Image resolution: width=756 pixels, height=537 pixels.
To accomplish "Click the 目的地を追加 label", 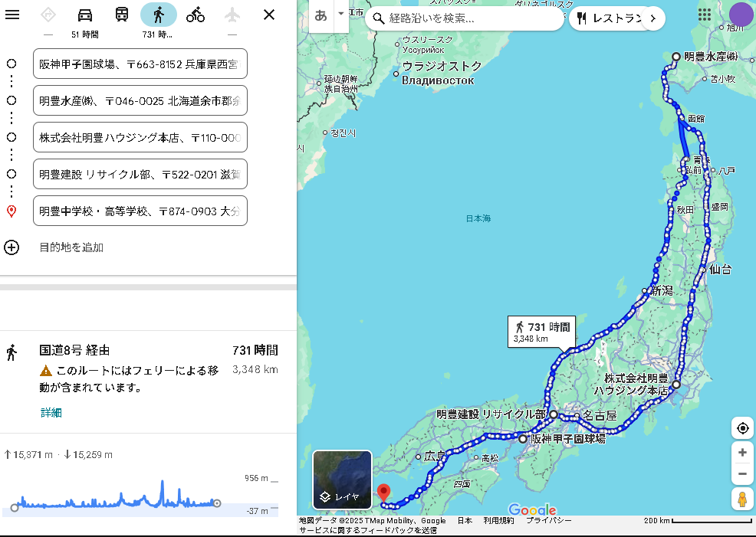I will [x=71, y=247].
